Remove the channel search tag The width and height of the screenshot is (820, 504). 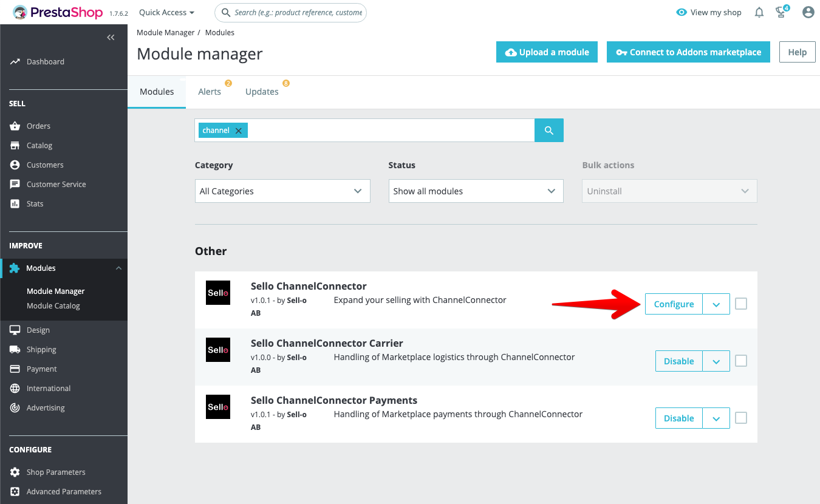click(x=238, y=131)
